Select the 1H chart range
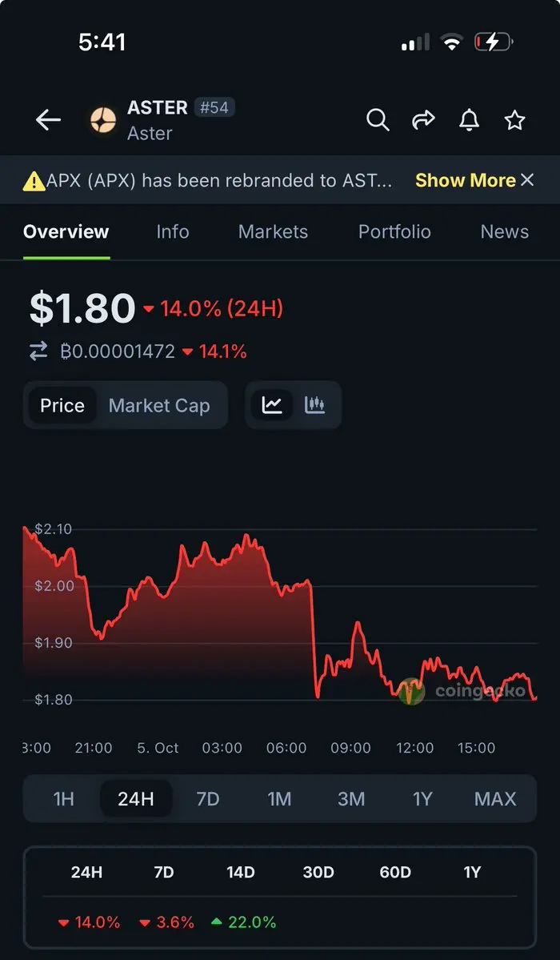This screenshot has width=560, height=960. 63,799
